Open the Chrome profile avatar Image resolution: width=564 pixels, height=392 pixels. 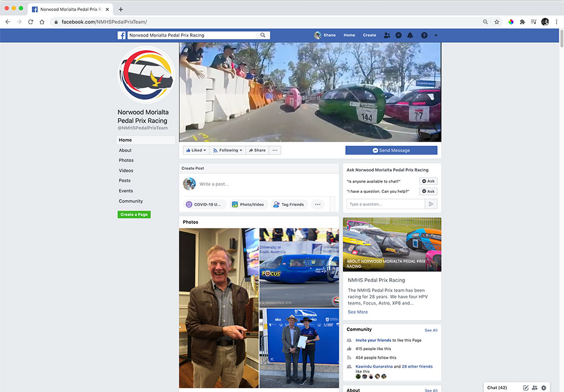point(545,22)
